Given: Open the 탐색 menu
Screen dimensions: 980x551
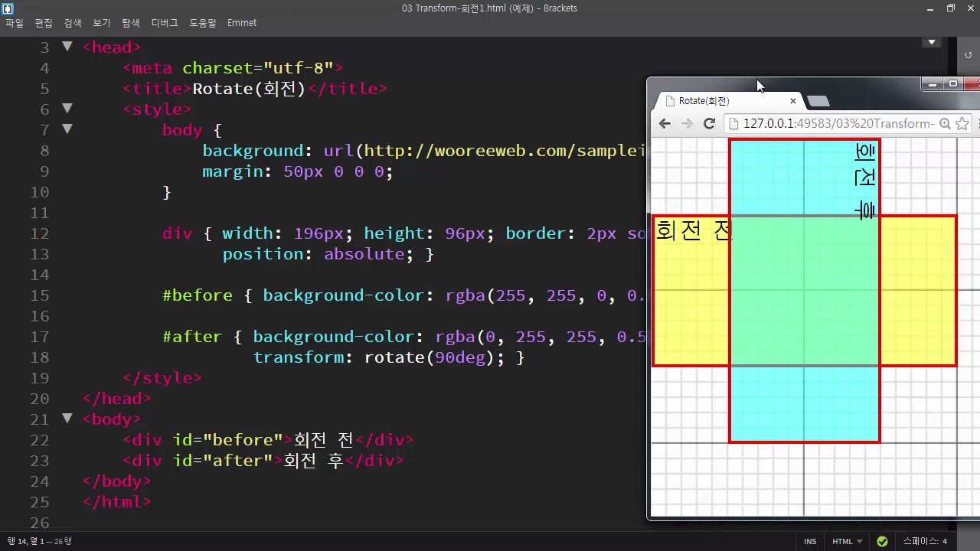Looking at the screenshot, I should click(x=131, y=23).
